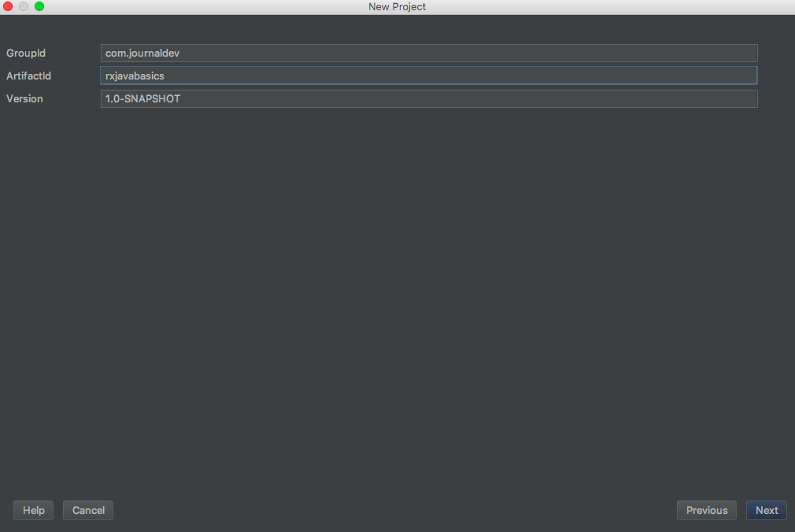Click the Next button
Viewport: 795px width, 532px height.
pos(766,510)
